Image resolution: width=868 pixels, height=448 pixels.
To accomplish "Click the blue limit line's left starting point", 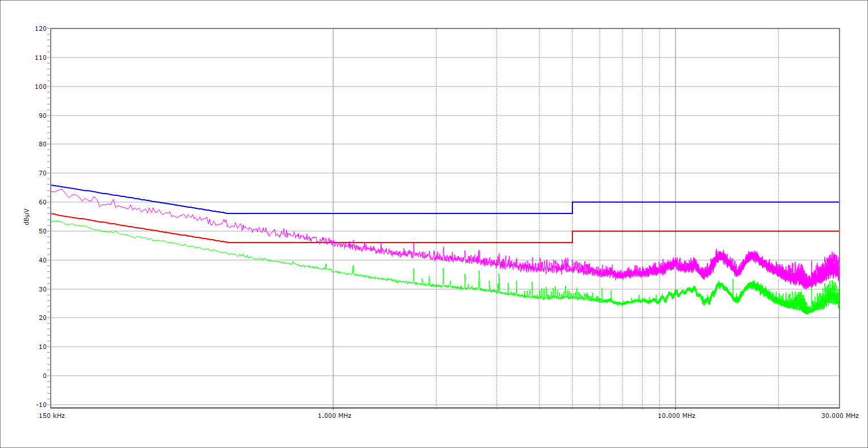I will pos(51,185).
